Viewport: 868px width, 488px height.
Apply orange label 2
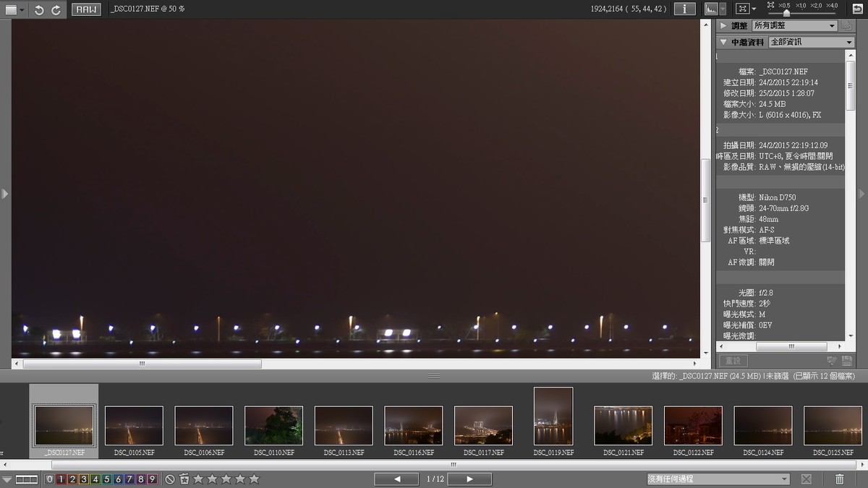click(x=72, y=479)
